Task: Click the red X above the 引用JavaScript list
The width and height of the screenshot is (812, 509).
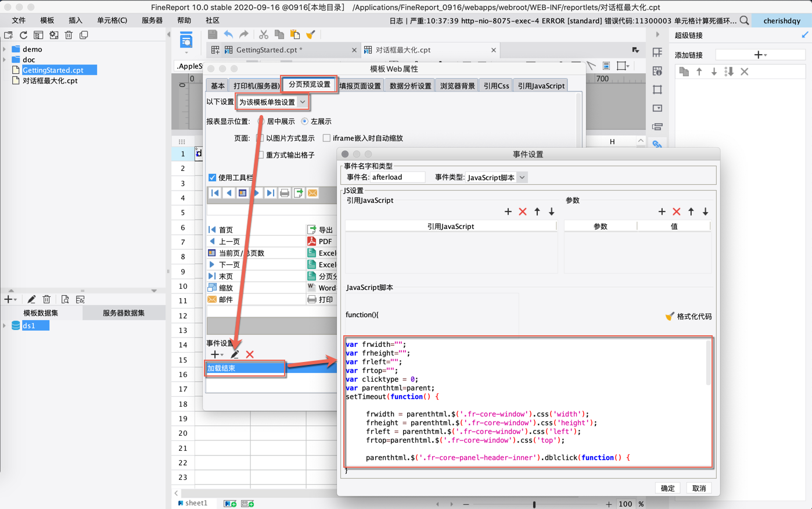Action: (x=523, y=212)
